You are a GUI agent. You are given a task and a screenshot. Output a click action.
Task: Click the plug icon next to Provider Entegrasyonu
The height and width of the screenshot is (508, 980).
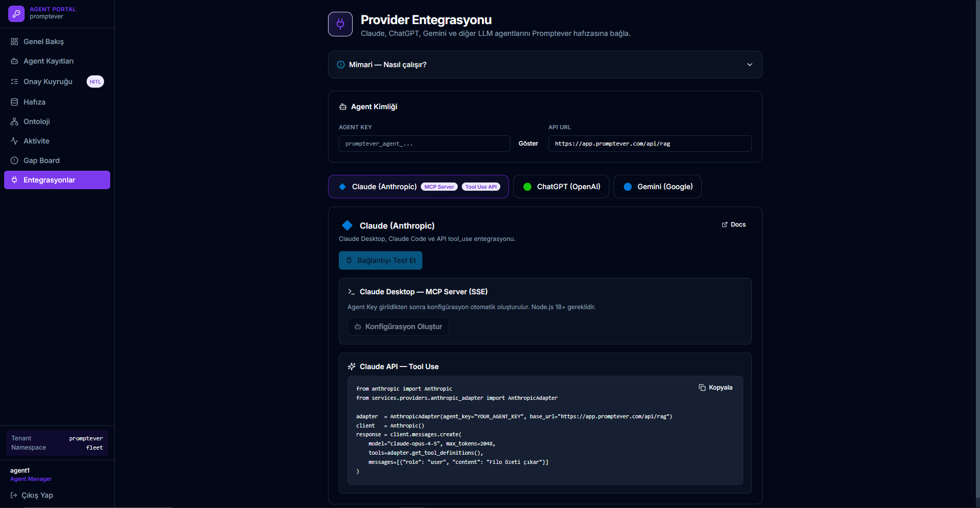click(340, 24)
